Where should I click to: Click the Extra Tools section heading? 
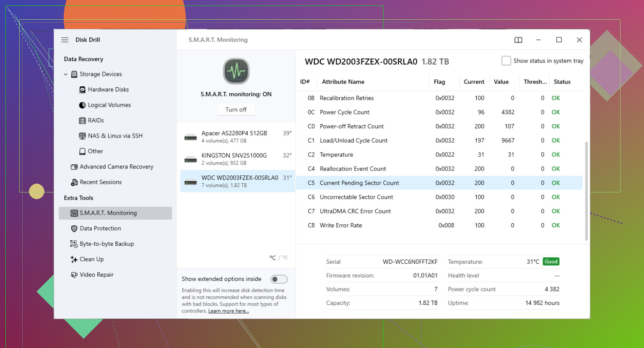coord(78,198)
